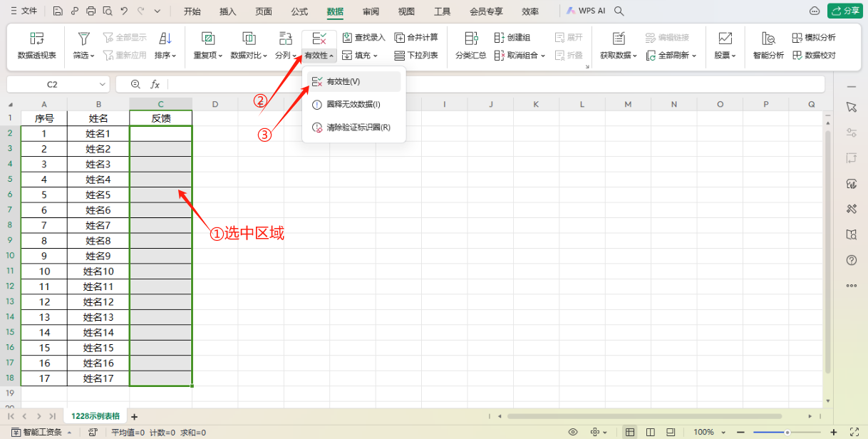Open the quick access toolbar customize arrow
This screenshot has height=439, width=868.
coord(157,11)
